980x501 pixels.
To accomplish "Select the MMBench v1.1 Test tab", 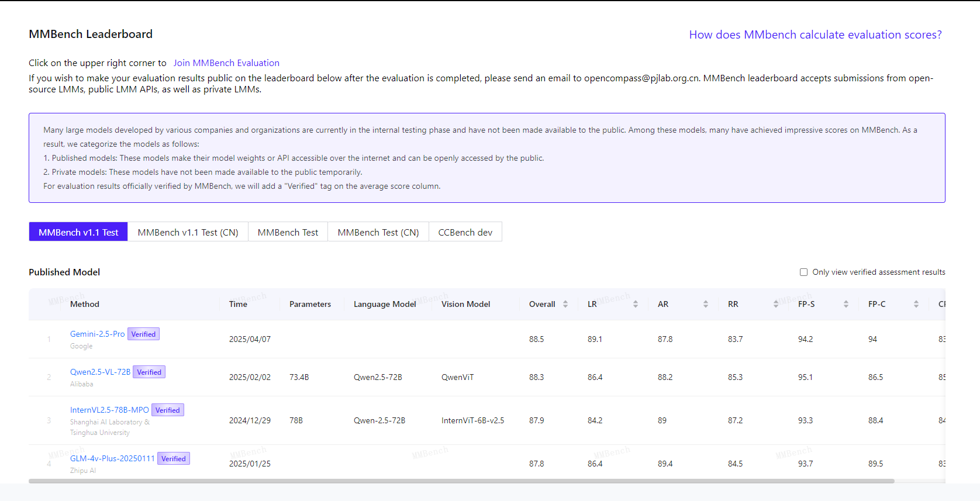I will pos(78,232).
